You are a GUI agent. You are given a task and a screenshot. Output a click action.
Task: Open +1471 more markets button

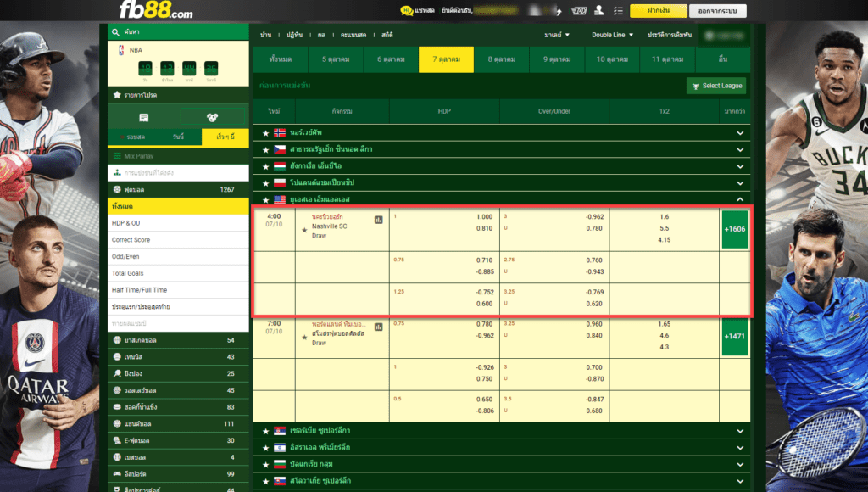(x=735, y=336)
